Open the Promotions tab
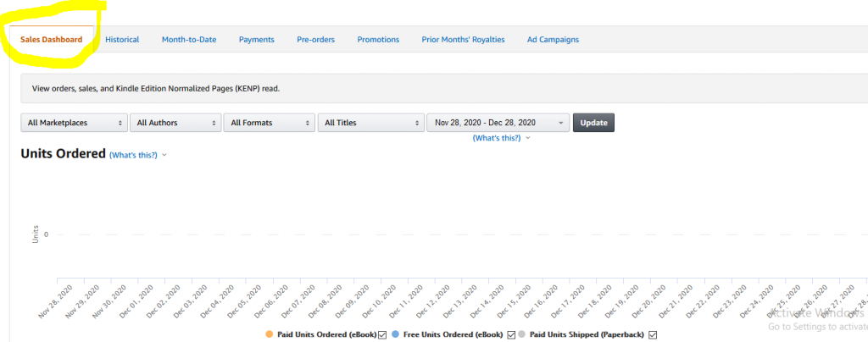Viewport: 868px width, 342px height. click(378, 40)
